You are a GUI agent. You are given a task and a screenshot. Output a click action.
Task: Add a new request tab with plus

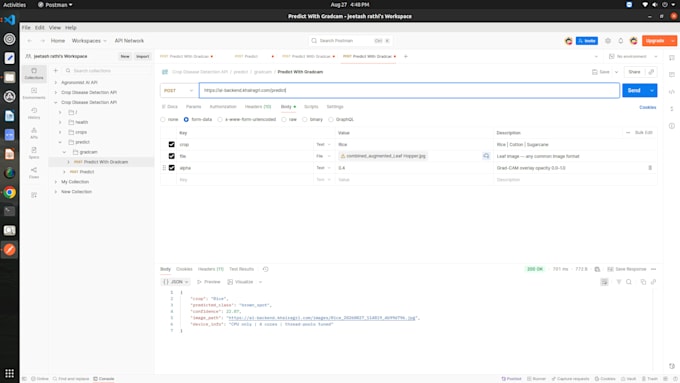tap(406, 56)
